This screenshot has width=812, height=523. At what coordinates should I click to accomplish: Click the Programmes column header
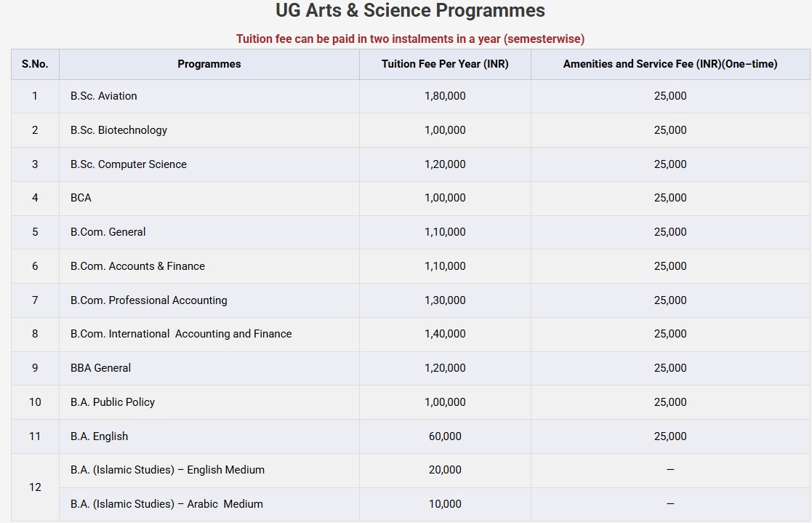[209, 64]
